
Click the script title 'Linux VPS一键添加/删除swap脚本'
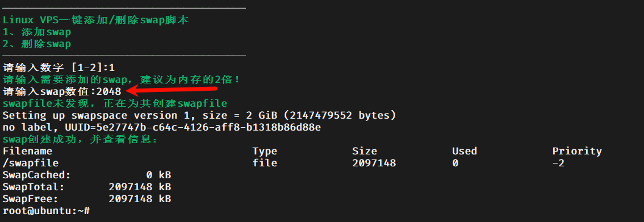tap(96, 20)
